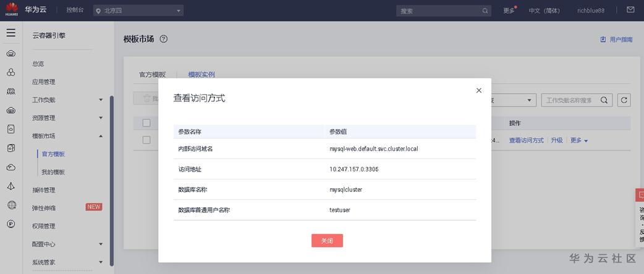Open 我的模板 in the sidebar

point(53,172)
